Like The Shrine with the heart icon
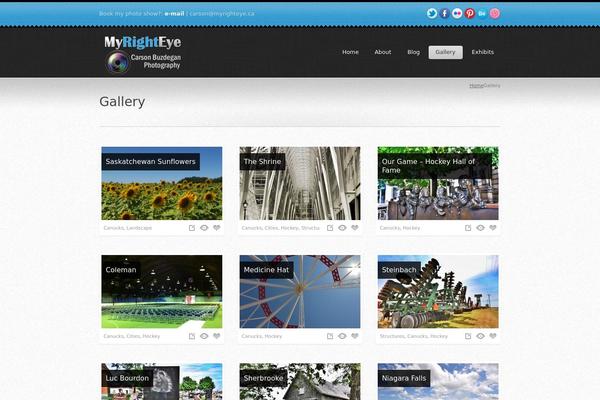 click(x=355, y=228)
